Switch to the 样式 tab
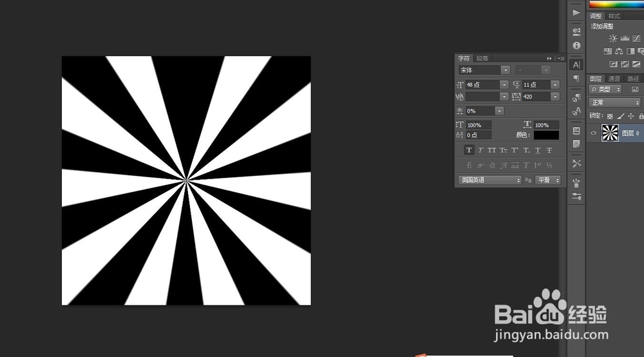This screenshot has height=357, width=644. tap(614, 16)
